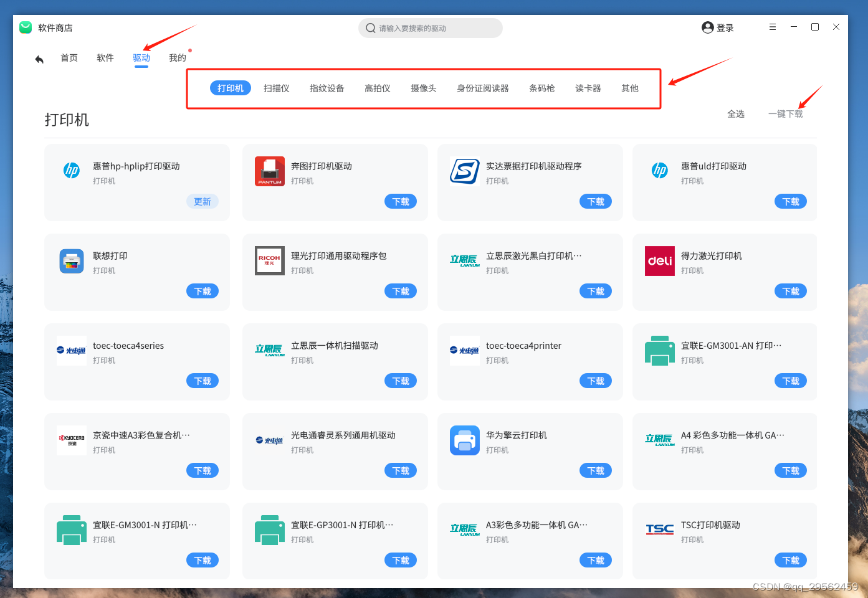Download the 得力激光打印机 driver

[x=791, y=292]
